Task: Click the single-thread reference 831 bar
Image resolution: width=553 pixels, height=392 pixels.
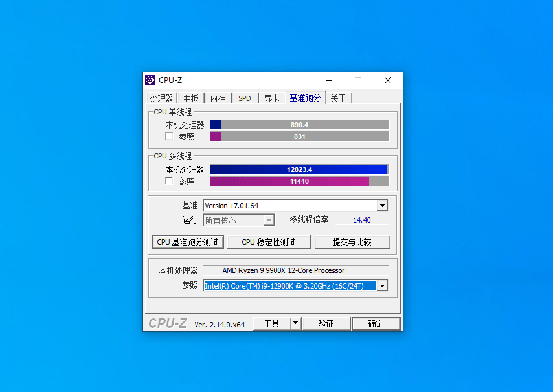Action: pyautogui.click(x=299, y=136)
